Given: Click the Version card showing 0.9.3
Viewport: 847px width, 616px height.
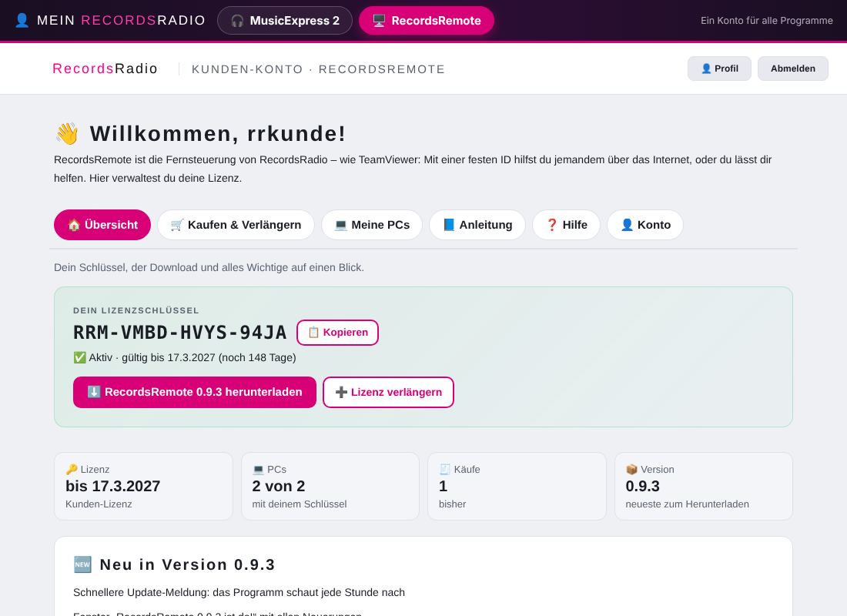Looking at the screenshot, I should point(703,487).
